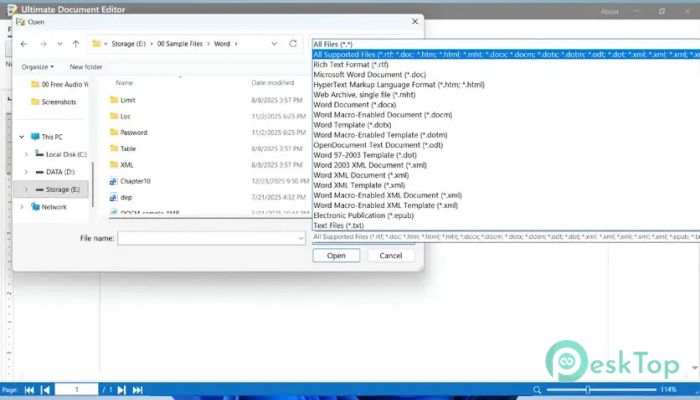
Task: Click the zoom magnifier icon
Action: pos(537,390)
